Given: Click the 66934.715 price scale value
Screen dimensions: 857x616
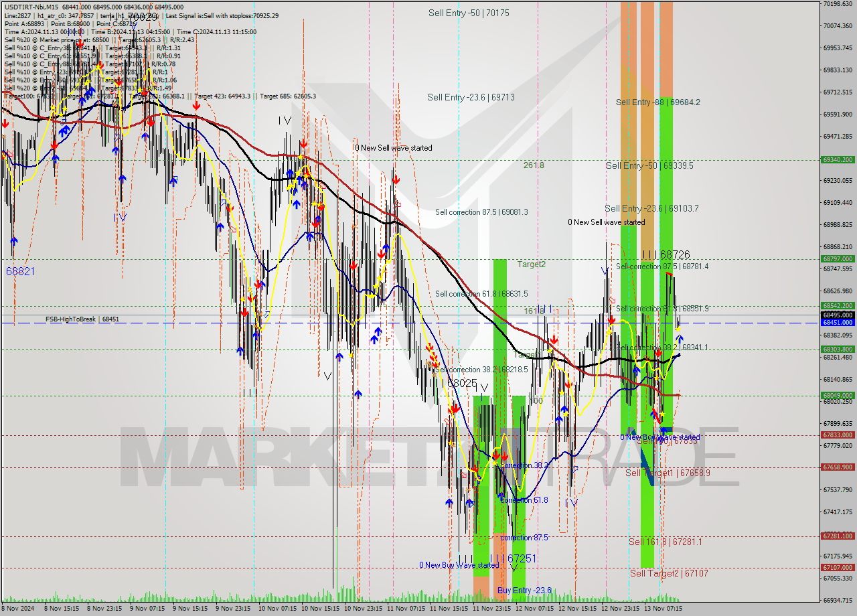Looking at the screenshot, I should point(838,600).
